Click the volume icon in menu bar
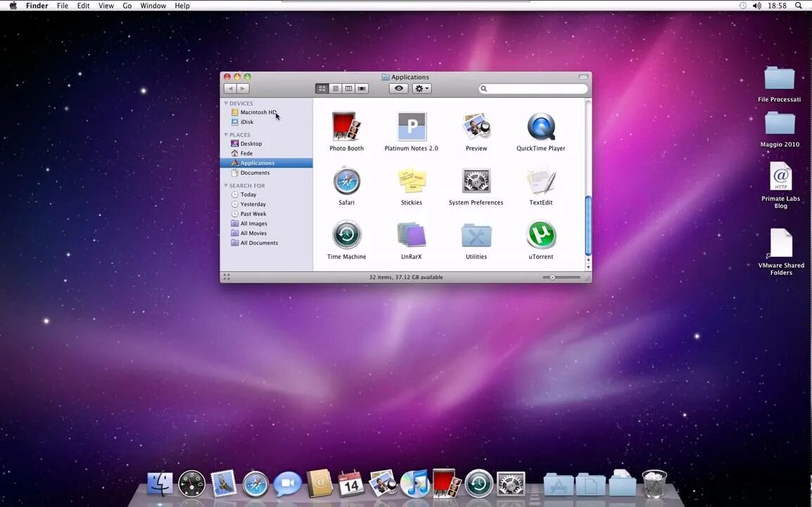 pyautogui.click(x=757, y=6)
